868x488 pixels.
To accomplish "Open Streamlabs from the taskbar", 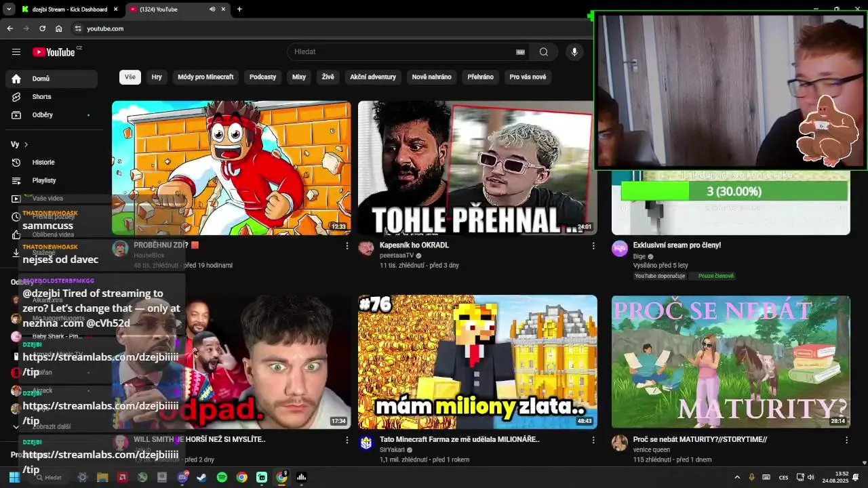I will (262, 477).
